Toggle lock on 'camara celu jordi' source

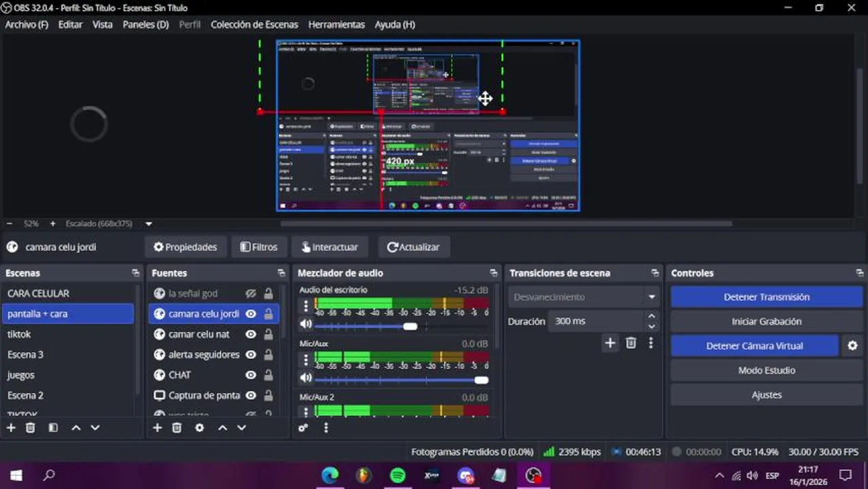(x=268, y=314)
